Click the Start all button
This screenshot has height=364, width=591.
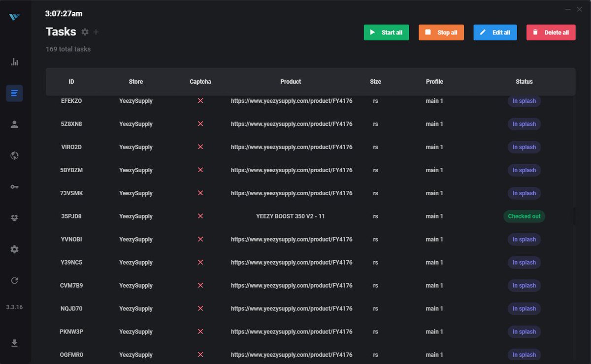[386, 32]
